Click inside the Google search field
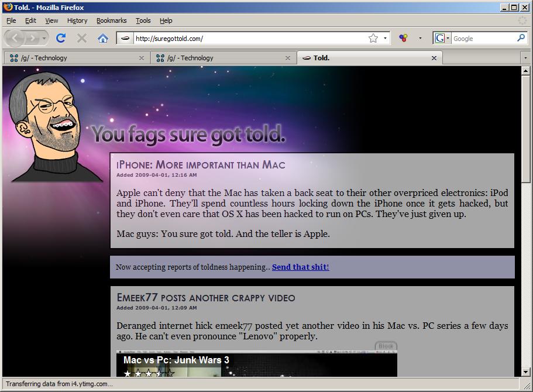533x392 pixels. tap(483, 39)
